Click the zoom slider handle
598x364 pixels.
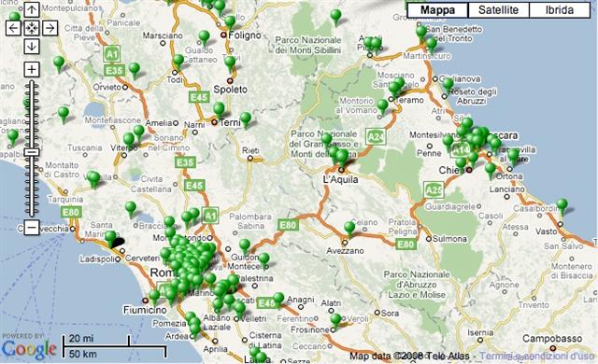(32, 152)
